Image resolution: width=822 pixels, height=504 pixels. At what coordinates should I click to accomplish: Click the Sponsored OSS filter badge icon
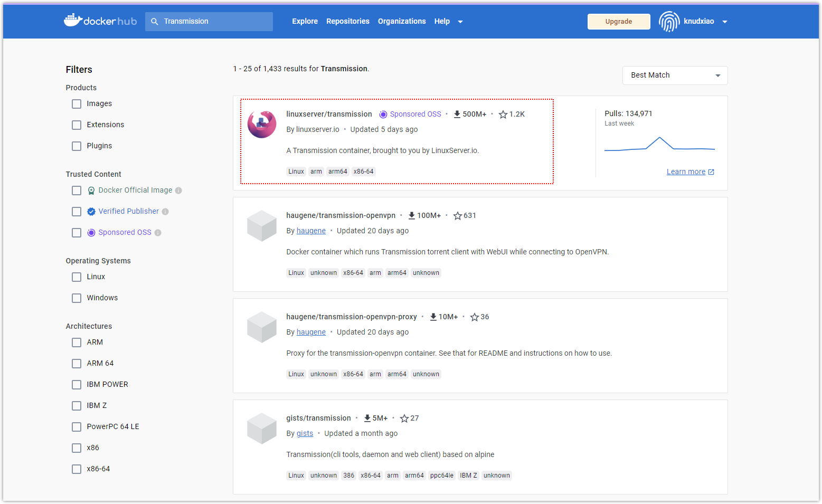pos(91,233)
